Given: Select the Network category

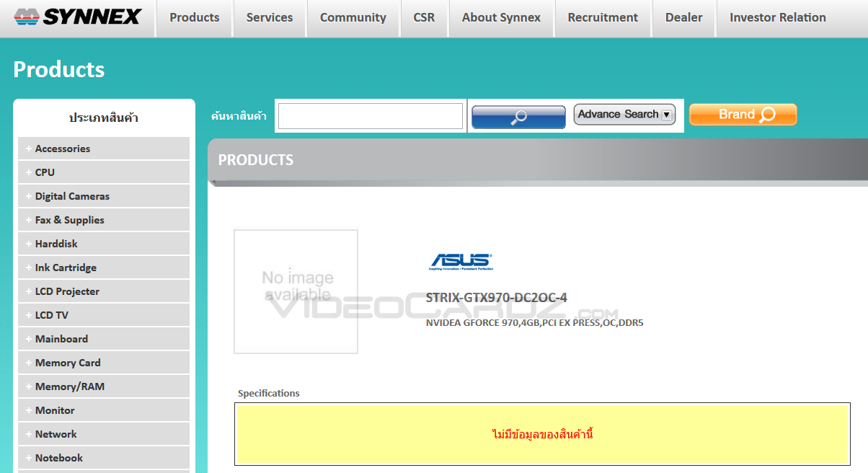Looking at the screenshot, I should coord(104,434).
